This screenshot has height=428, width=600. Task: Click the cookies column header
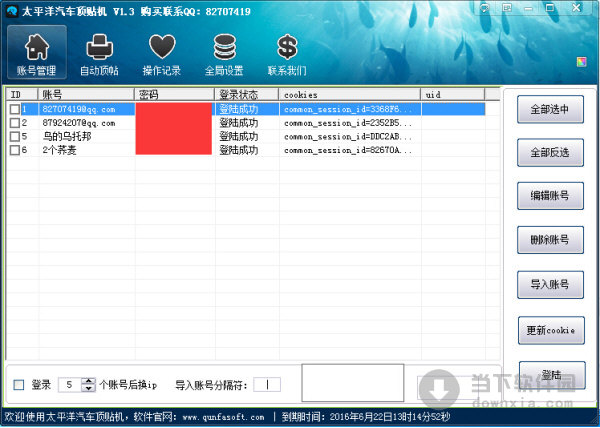(350, 94)
